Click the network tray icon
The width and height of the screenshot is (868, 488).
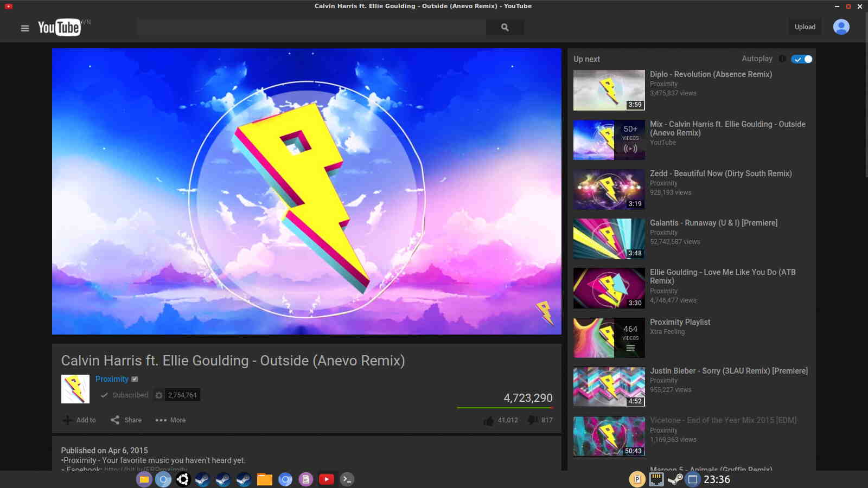656,479
